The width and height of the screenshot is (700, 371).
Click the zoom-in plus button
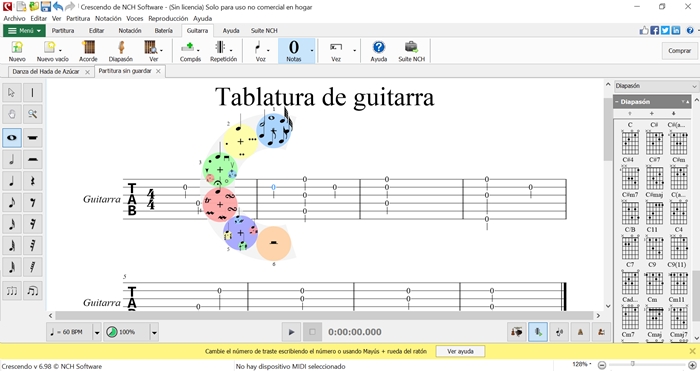point(692,365)
